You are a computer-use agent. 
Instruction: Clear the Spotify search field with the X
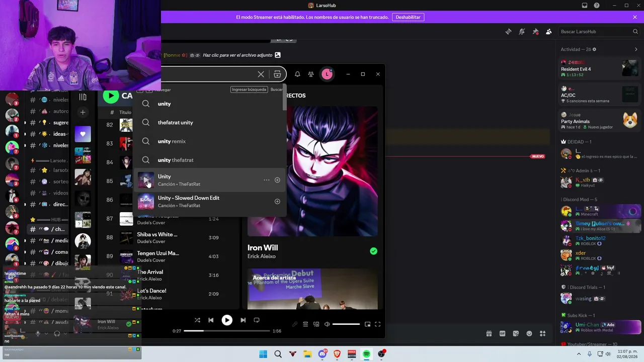pyautogui.click(x=261, y=74)
